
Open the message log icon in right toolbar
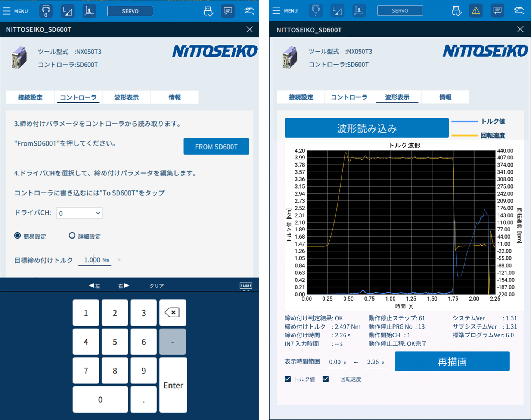point(497,11)
